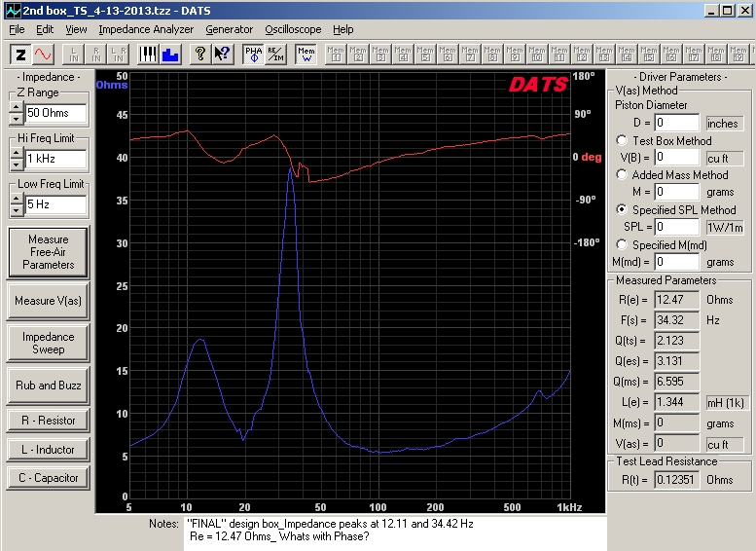Click the R IN right input icon
This screenshot has height=551, width=756.
[x=96, y=55]
